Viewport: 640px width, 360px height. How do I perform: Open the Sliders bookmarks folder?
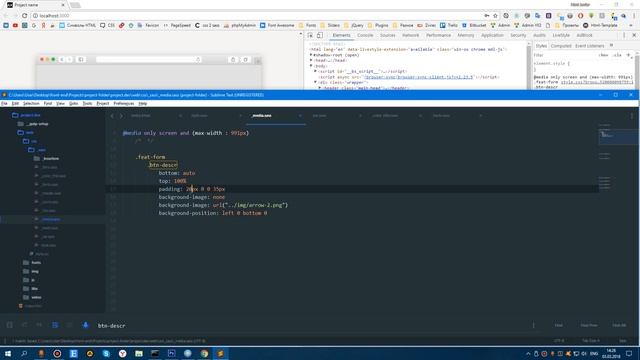click(x=330, y=25)
